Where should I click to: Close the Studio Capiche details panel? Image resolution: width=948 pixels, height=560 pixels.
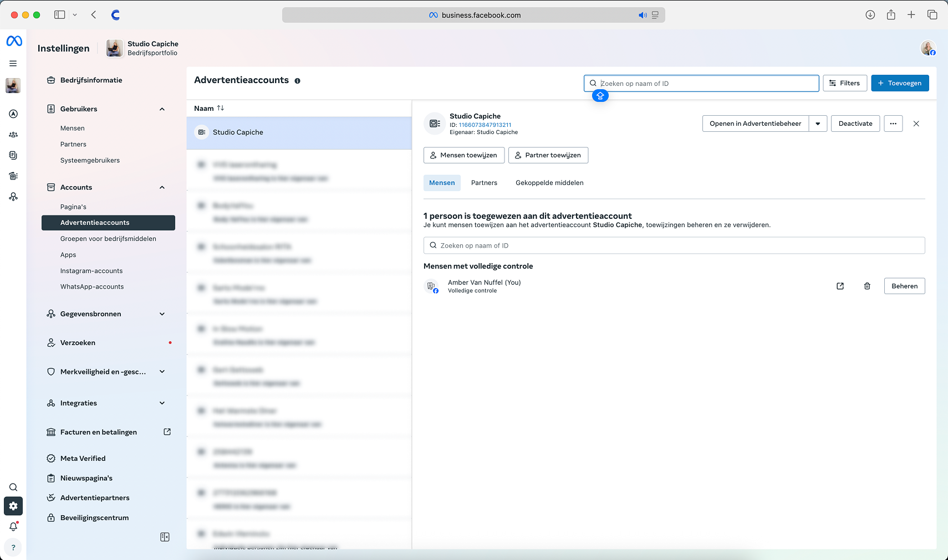tap(916, 124)
